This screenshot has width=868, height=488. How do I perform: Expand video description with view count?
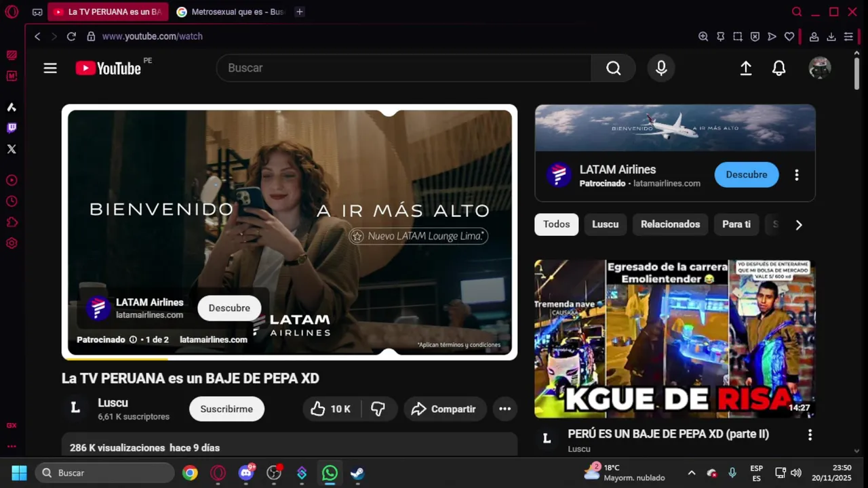pyautogui.click(x=290, y=445)
